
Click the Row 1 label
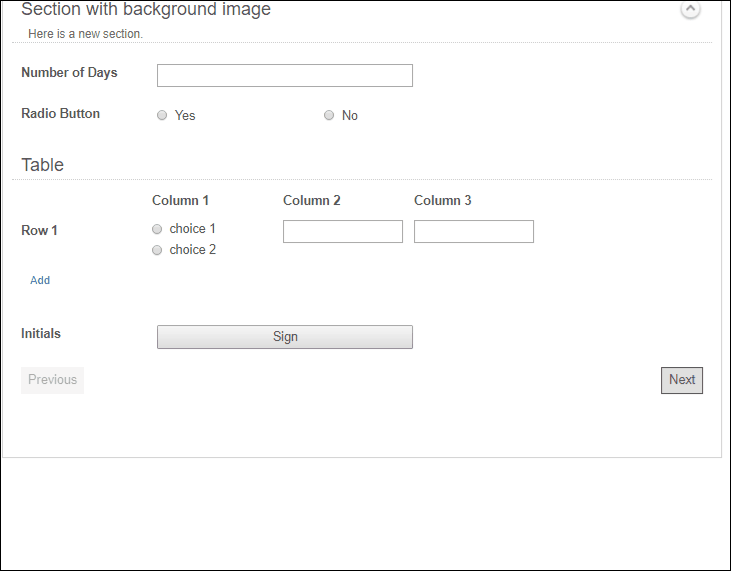pyautogui.click(x=40, y=231)
